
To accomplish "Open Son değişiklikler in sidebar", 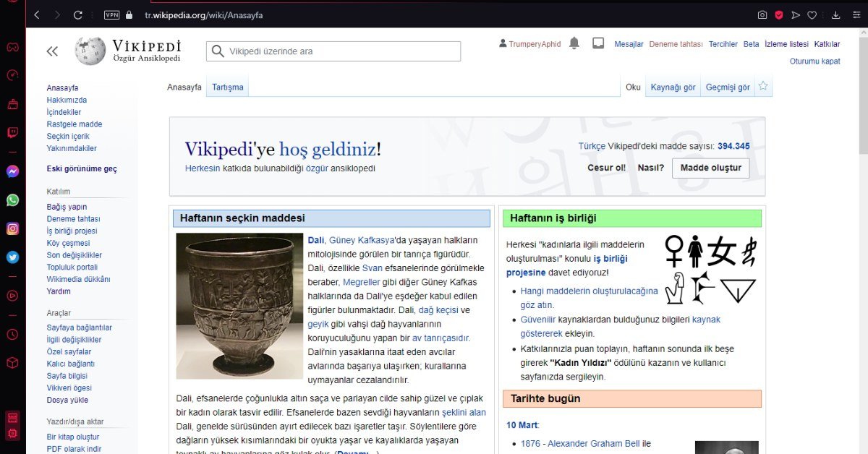I will coord(75,255).
